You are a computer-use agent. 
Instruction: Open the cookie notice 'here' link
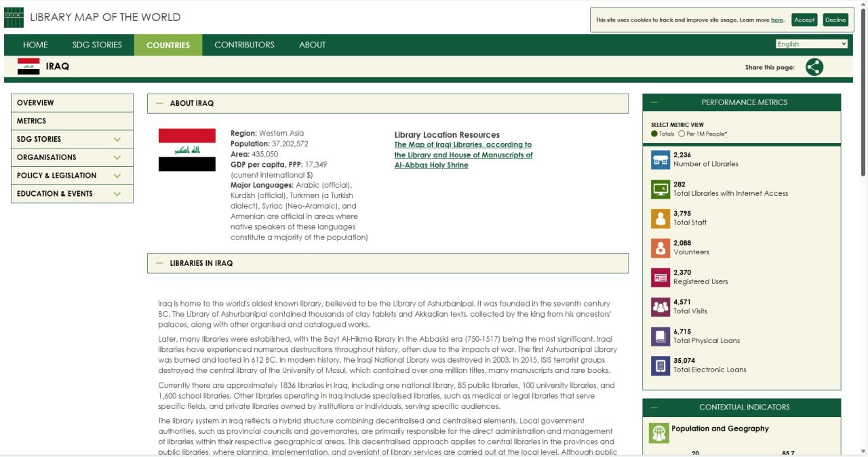pos(777,20)
